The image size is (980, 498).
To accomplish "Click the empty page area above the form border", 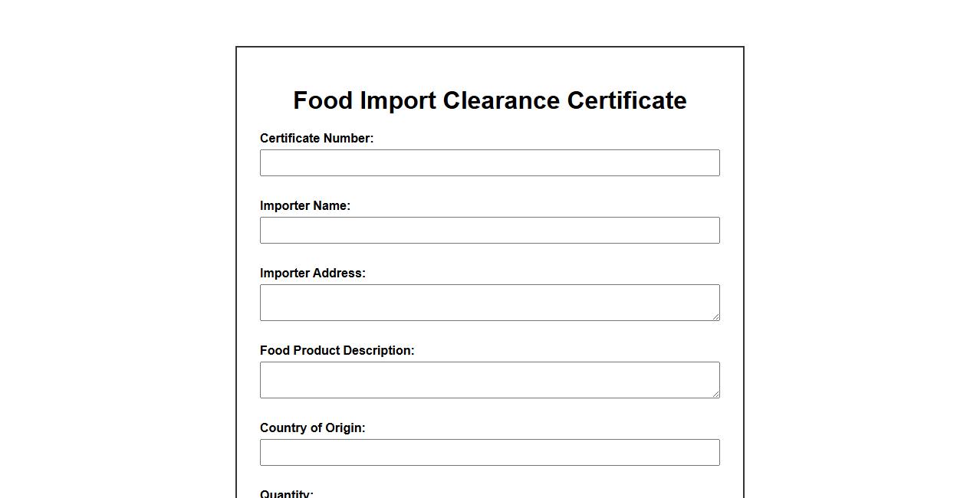I will click(489, 21).
